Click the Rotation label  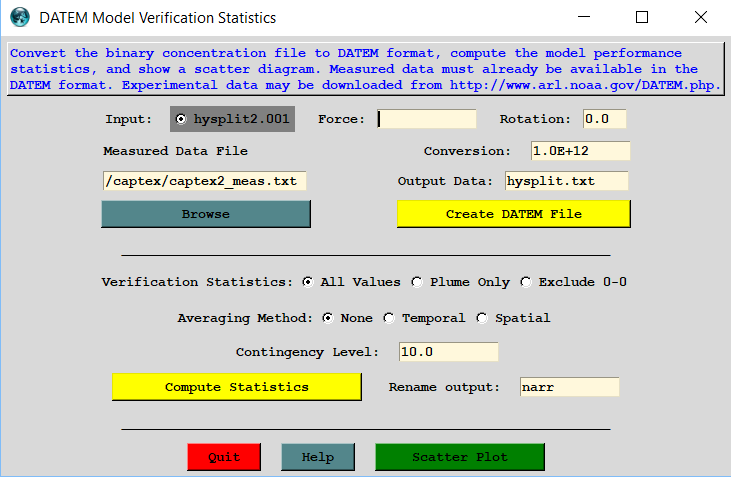pos(535,119)
